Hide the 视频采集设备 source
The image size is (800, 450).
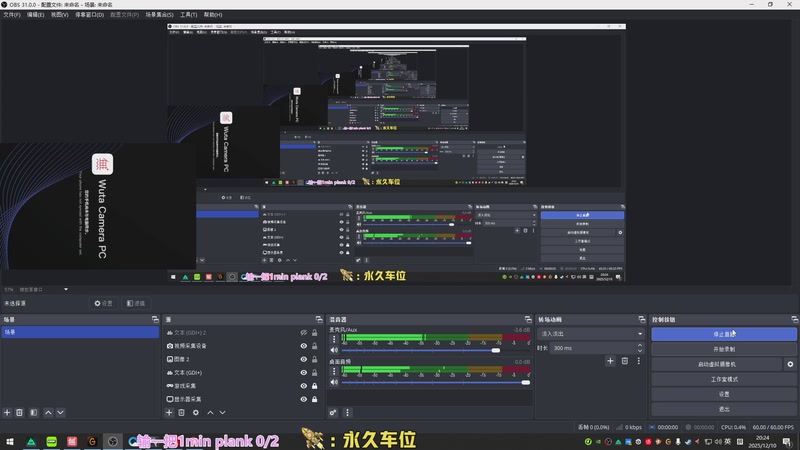pos(304,346)
